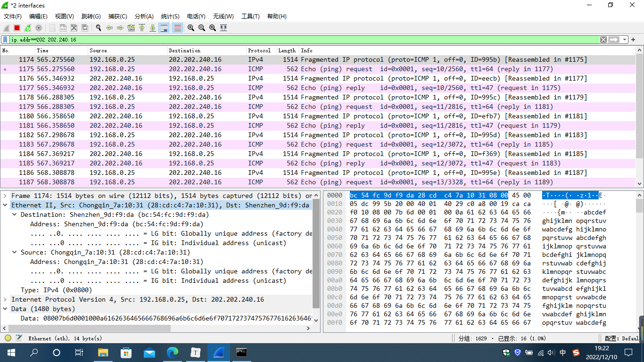Restart the current capture (green fin icon)
This screenshot has width=644, height=362.
click(27, 28)
